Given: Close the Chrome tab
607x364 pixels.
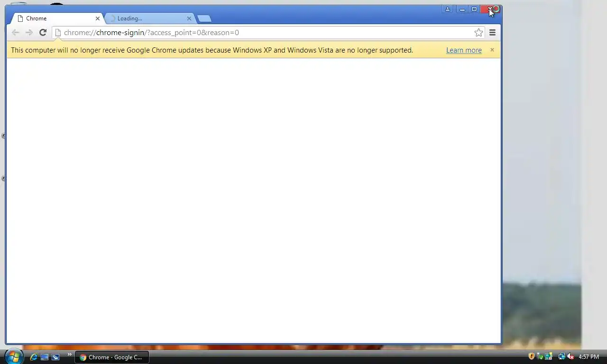Looking at the screenshot, I should [98, 18].
